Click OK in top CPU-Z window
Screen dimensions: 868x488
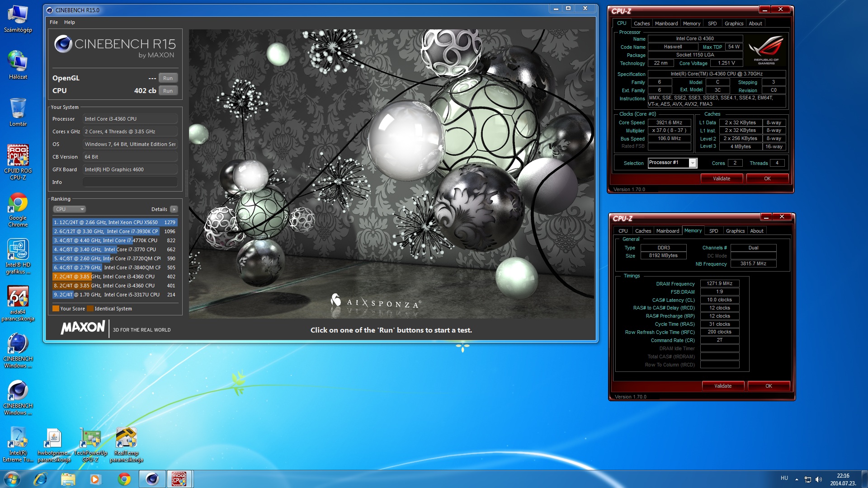pyautogui.click(x=767, y=178)
